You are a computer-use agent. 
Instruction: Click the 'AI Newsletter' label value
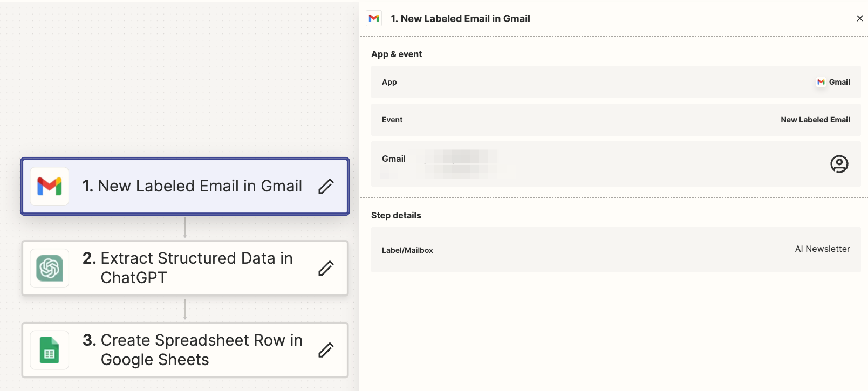tap(822, 249)
